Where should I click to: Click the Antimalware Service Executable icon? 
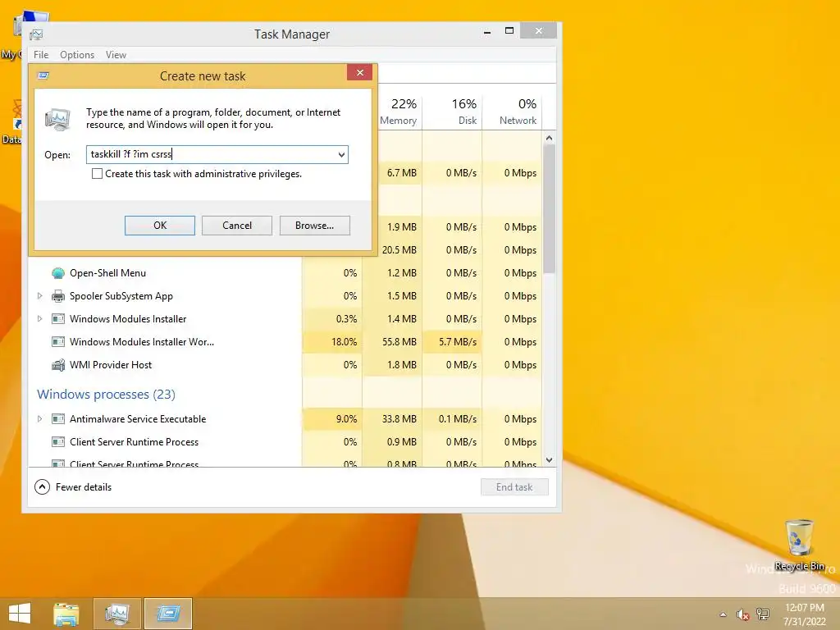58,419
